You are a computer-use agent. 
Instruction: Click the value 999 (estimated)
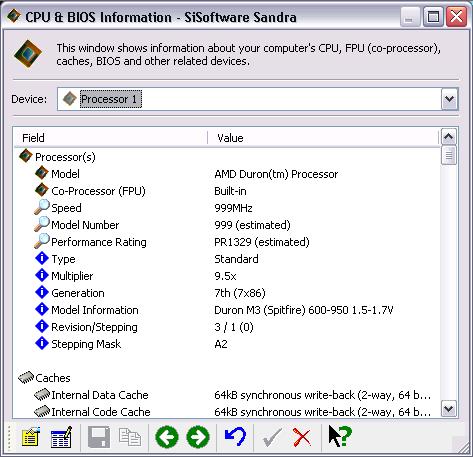point(252,225)
